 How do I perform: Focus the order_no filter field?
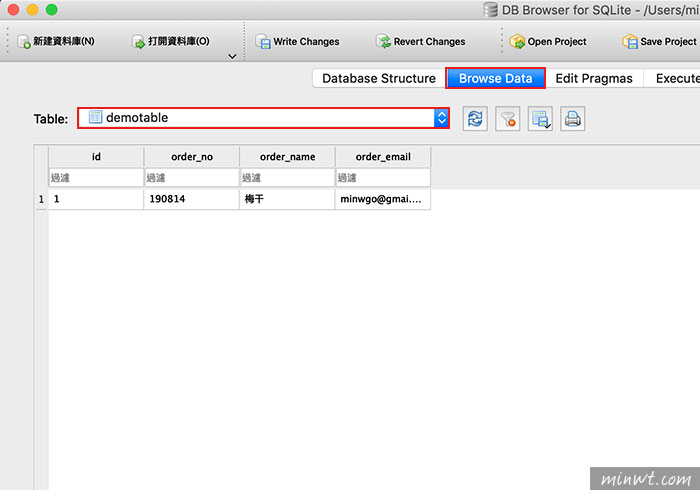coord(192,178)
